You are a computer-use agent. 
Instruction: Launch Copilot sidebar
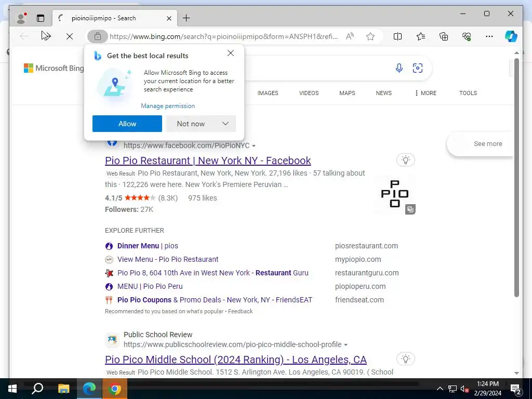click(511, 36)
